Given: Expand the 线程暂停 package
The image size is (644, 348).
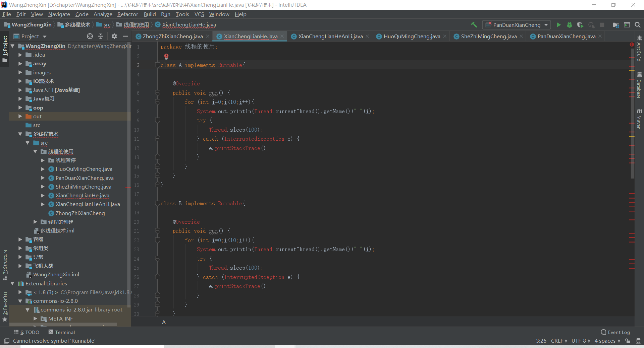Looking at the screenshot, I should 43,160.
